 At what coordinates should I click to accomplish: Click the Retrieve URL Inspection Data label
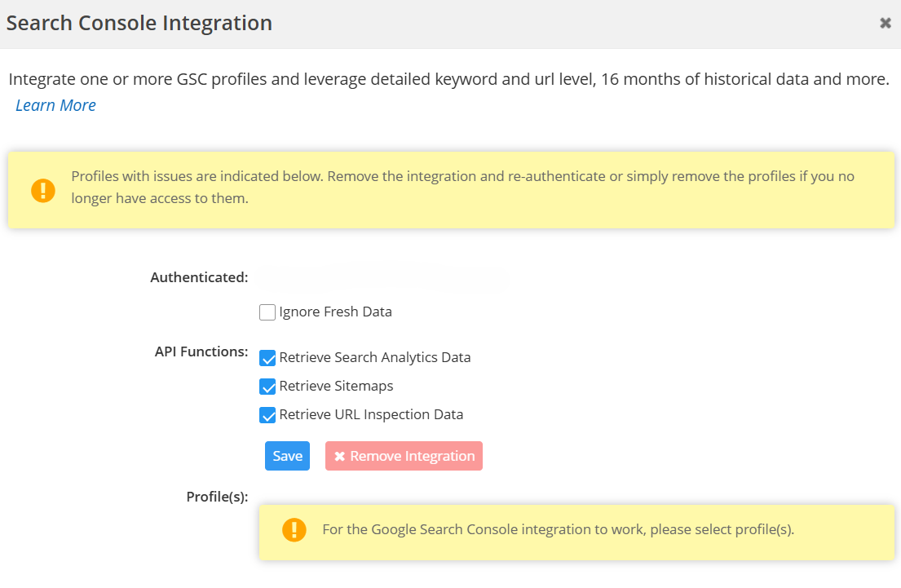coord(371,414)
